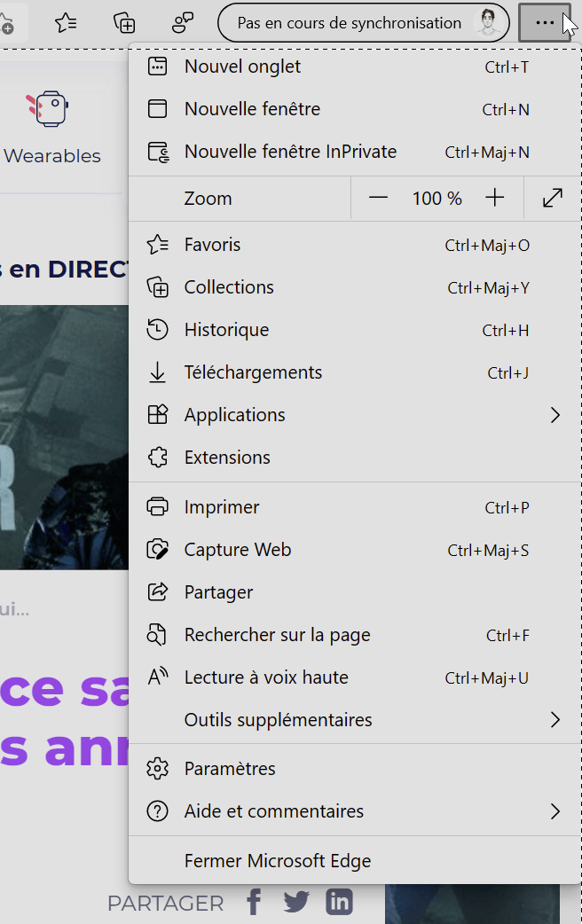The height and width of the screenshot is (924, 582).
Task: Zoom out with the minus button
Action: point(378,198)
